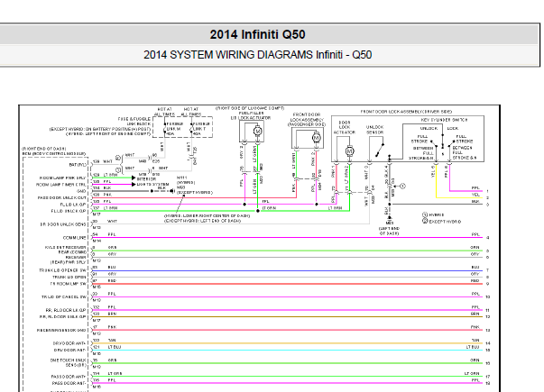Click the 'UNLOCK SENSOR' label
Screen dimensions: 544x392
pyautogui.click(x=374, y=130)
